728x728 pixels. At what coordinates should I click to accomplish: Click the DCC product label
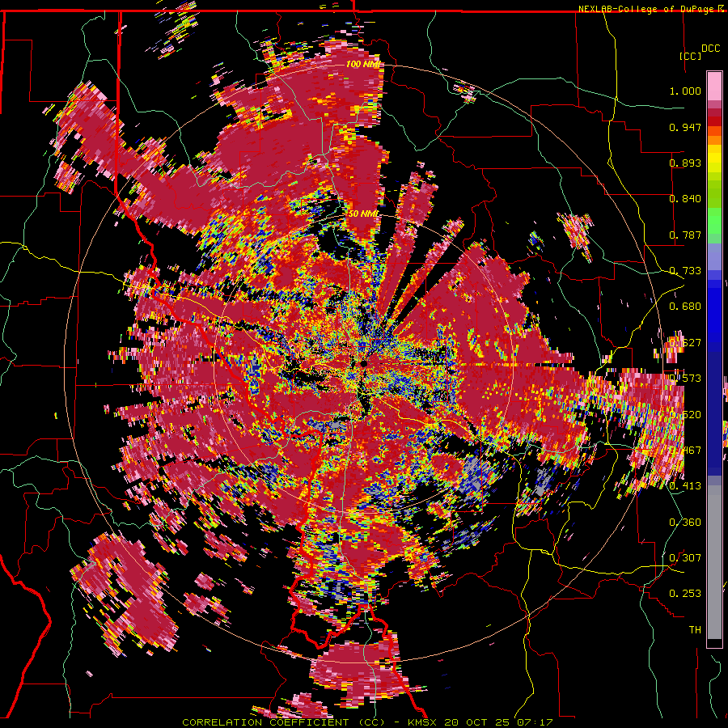(710, 48)
